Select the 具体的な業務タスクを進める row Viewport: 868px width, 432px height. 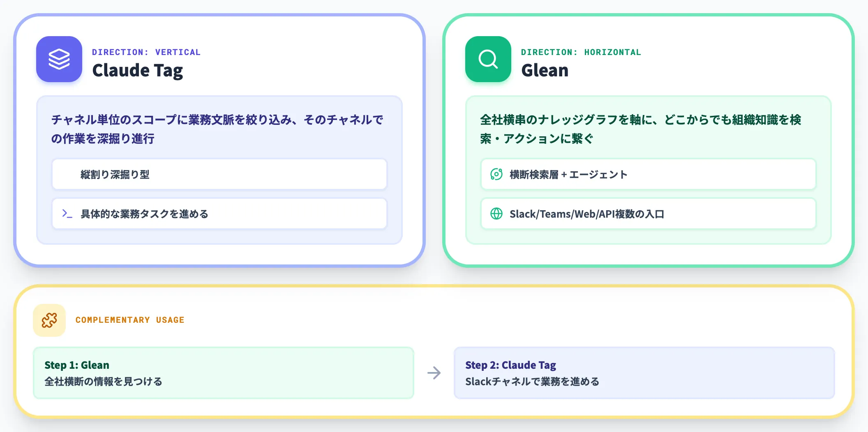tap(219, 214)
